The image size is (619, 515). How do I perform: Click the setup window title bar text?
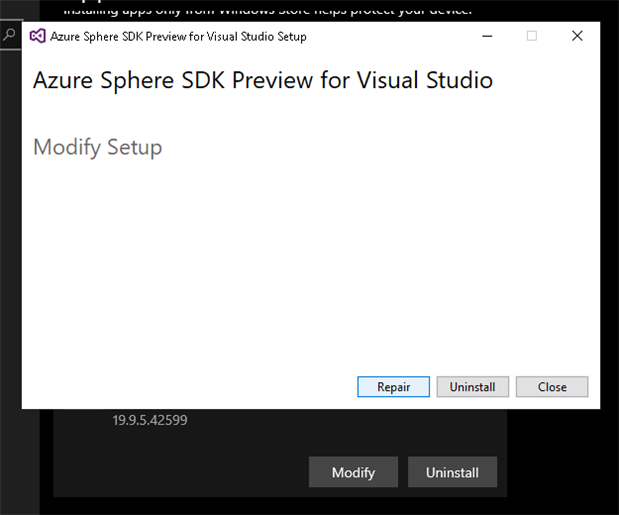[x=178, y=36]
